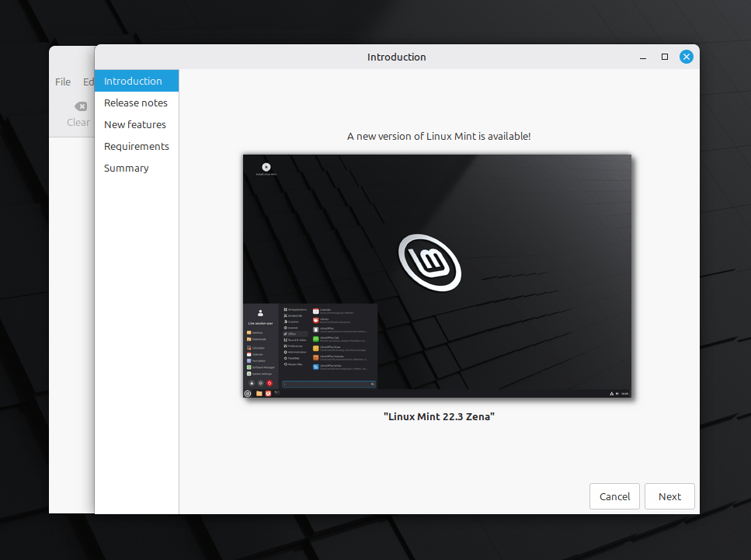Return to the highlighted Introduction section

[132, 80]
